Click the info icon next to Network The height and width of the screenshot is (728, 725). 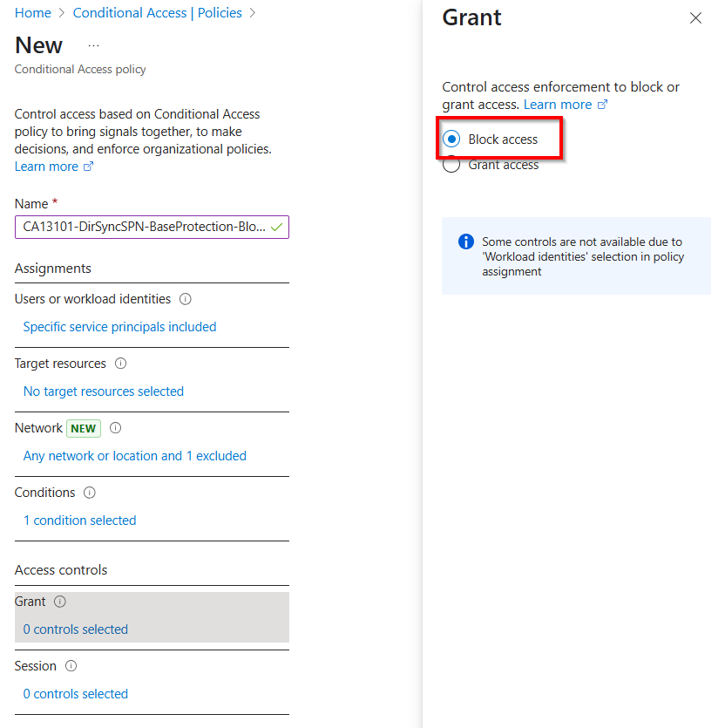point(115,428)
